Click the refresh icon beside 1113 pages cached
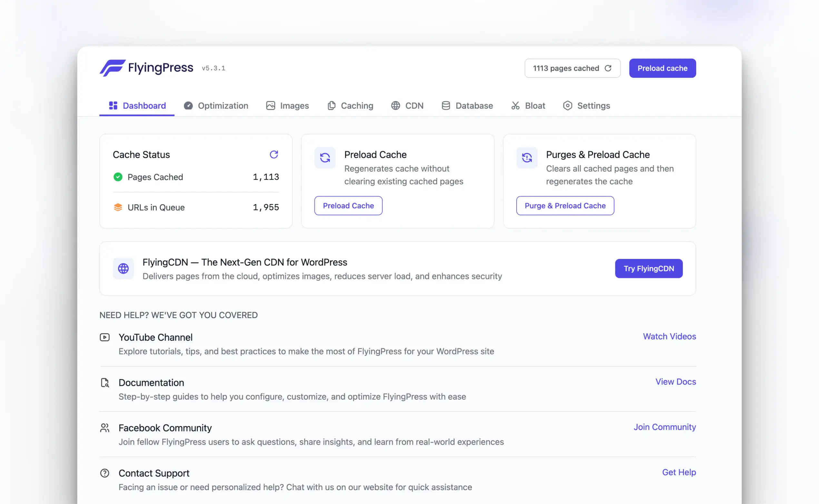This screenshot has width=819, height=504. pyautogui.click(x=608, y=68)
